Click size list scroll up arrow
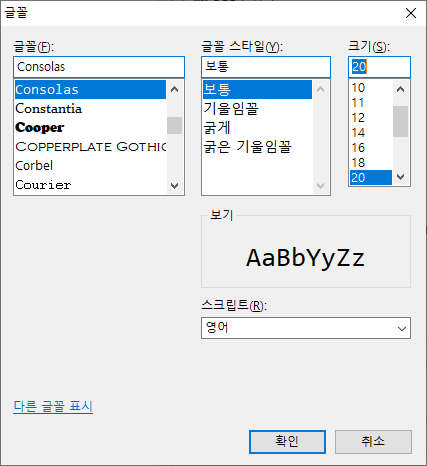The image size is (427, 466). tap(401, 89)
